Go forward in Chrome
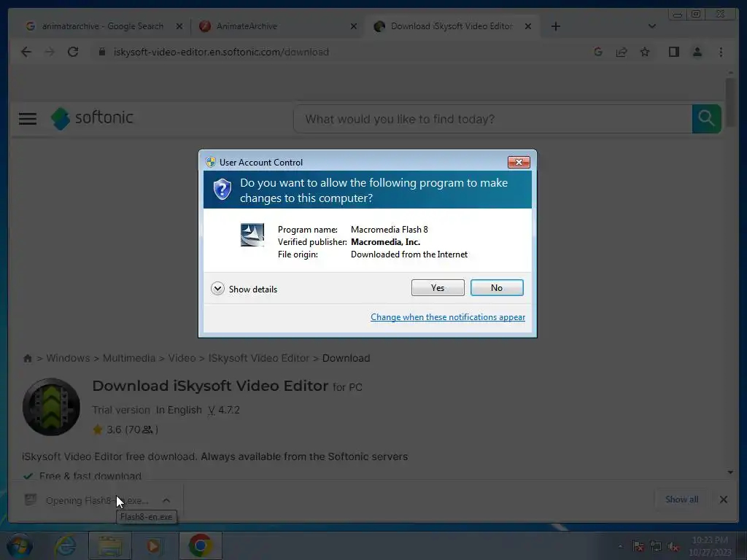The image size is (747, 560). (x=50, y=52)
